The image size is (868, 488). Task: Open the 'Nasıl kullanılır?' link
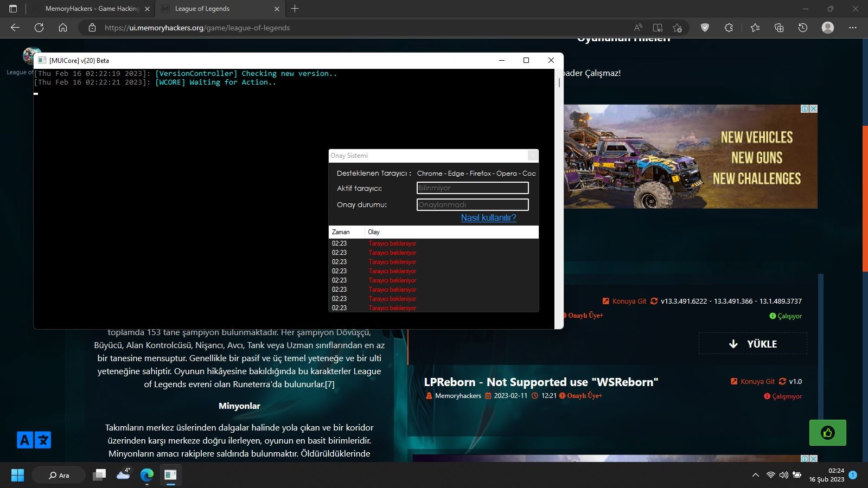coord(488,217)
